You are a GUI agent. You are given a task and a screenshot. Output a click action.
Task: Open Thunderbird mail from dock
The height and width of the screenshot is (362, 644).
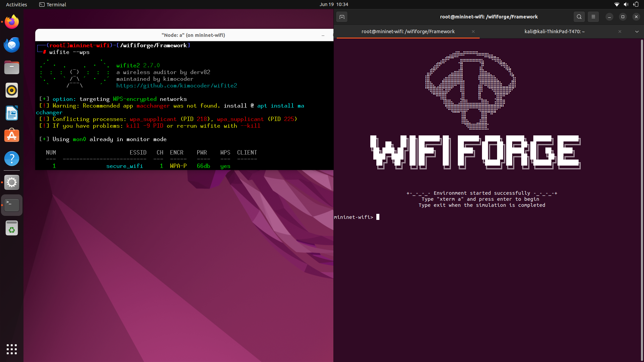point(12,45)
